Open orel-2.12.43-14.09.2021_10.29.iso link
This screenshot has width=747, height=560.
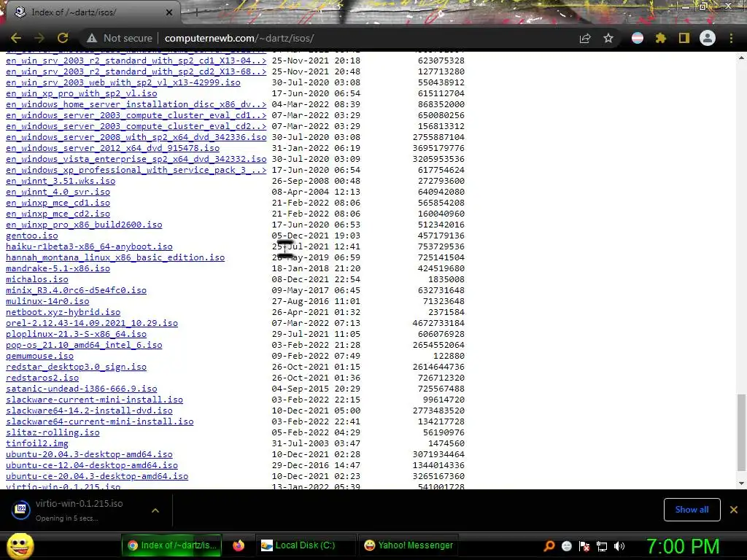click(92, 323)
